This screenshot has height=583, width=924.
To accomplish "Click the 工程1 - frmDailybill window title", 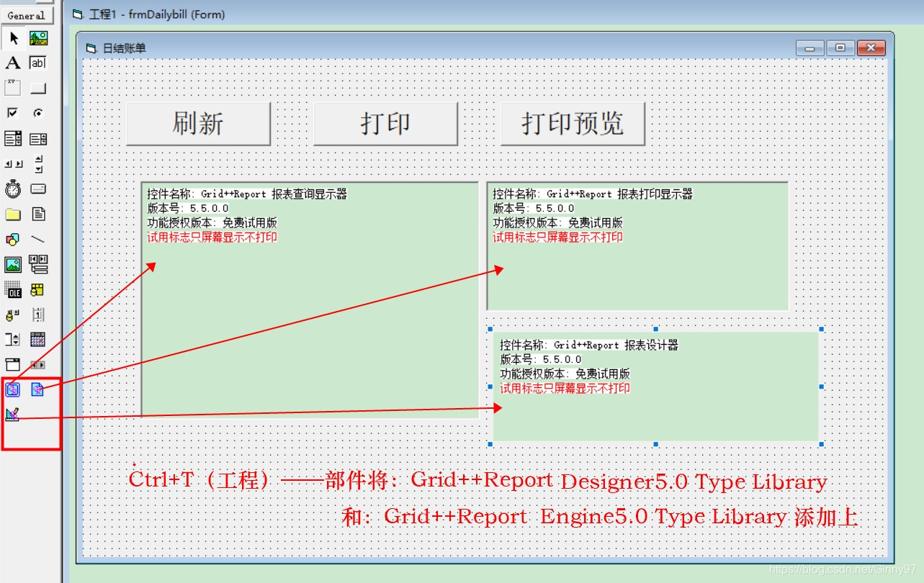I will point(157,14).
